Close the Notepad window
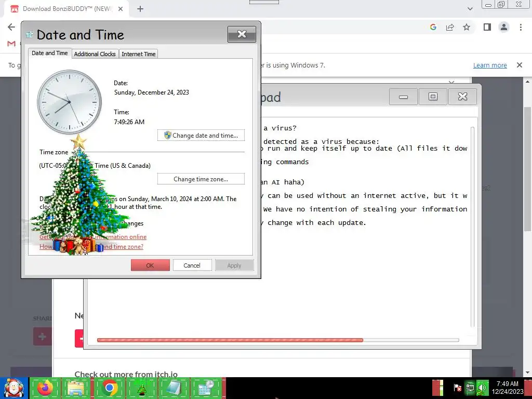Viewport: 532px width, 399px height. point(462,97)
